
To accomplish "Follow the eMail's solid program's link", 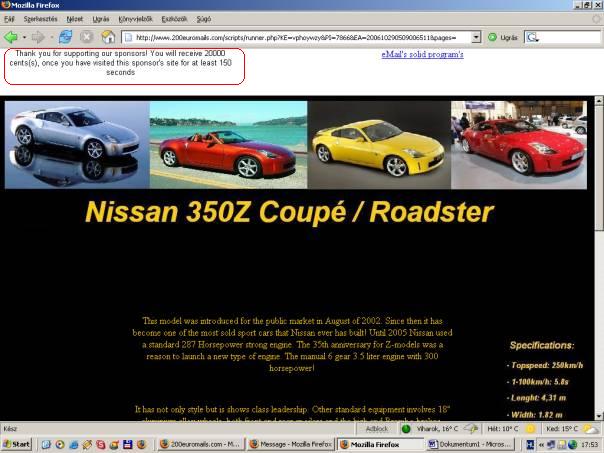I will click(x=422, y=54).
